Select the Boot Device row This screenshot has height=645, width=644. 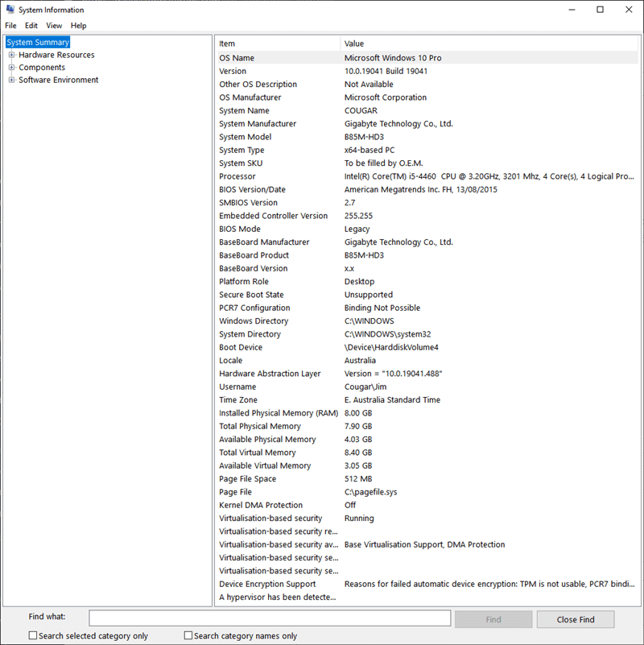427,348
